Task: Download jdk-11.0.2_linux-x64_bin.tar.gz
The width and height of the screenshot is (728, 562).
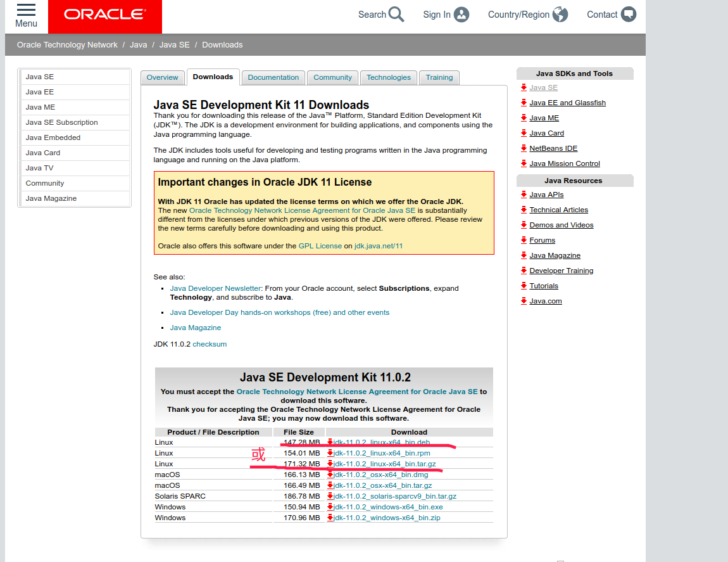Action: pos(384,464)
